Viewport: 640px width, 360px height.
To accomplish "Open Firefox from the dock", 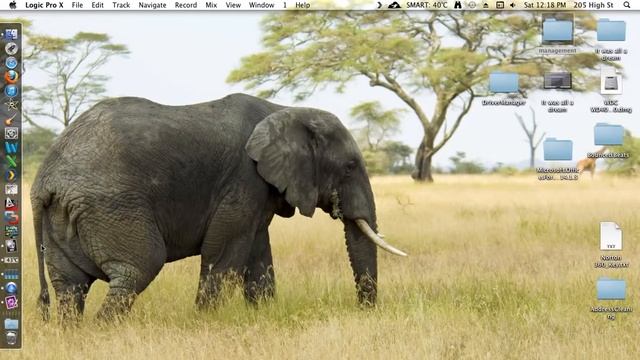I will [x=11, y=77].
